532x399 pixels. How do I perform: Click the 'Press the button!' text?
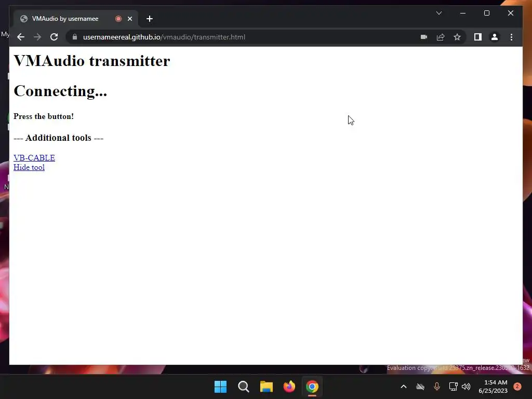[44, 116]
